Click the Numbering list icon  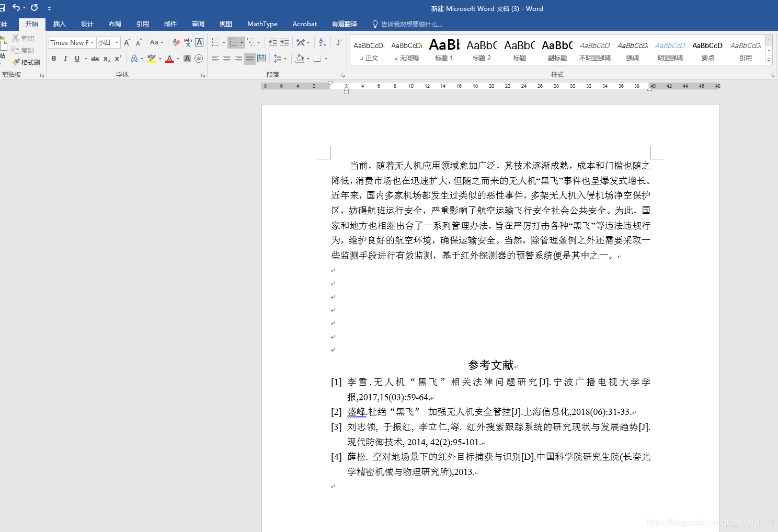tap(233, 42)
